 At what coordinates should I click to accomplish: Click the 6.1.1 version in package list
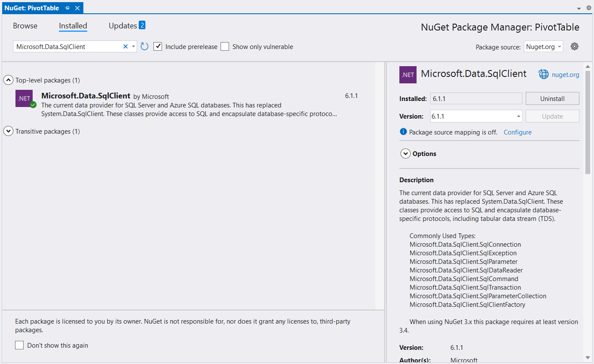pos(351,96)
